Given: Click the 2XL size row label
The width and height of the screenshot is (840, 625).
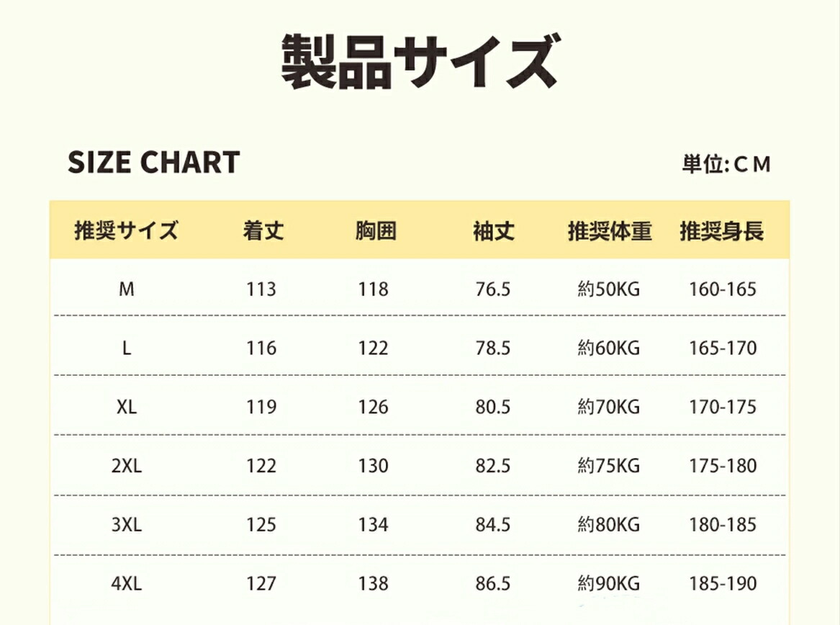Looking at the screenshot, I should (x=127, y=466).
